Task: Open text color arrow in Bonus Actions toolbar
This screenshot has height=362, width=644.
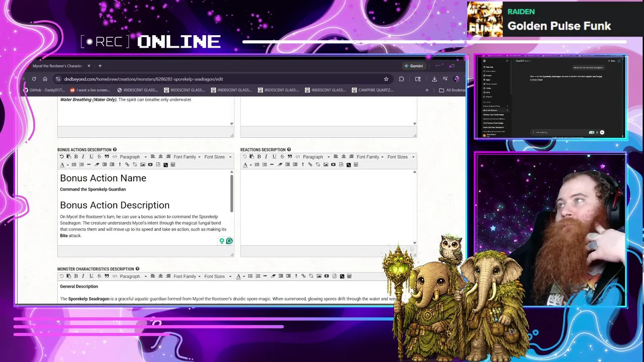Action: tap(68, 165)
